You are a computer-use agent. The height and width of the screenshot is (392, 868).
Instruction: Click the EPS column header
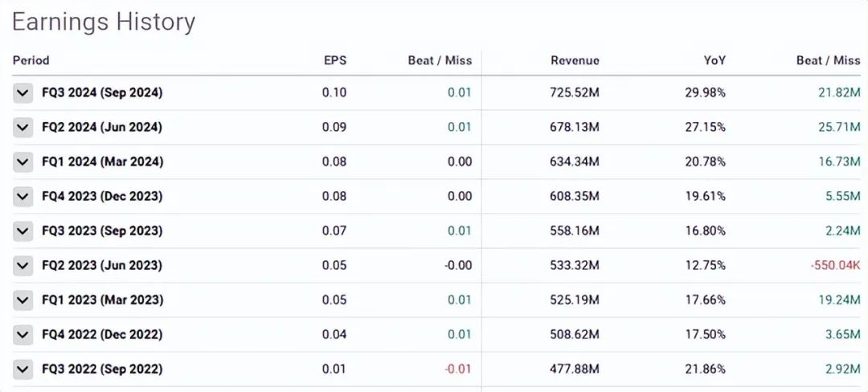pos(334,60)
